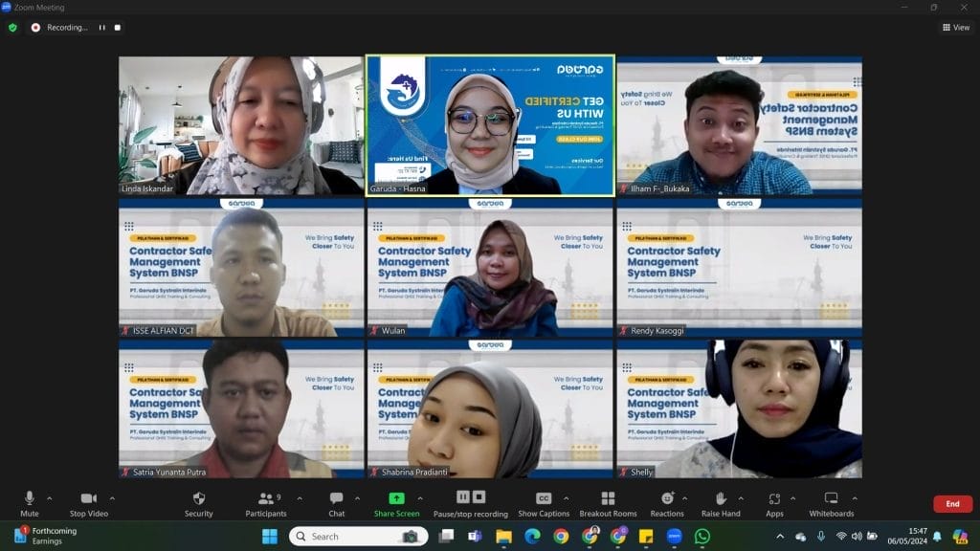Expand audio options arrow beside Mute
Viewport: 980px width, 551px height.
coord(50,498)
